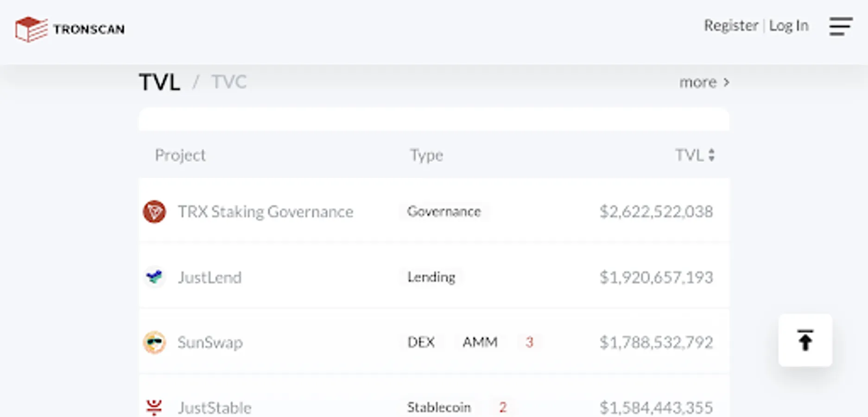
Task: Expand JustStable's extra types badge 2
Action: [502, 407]
